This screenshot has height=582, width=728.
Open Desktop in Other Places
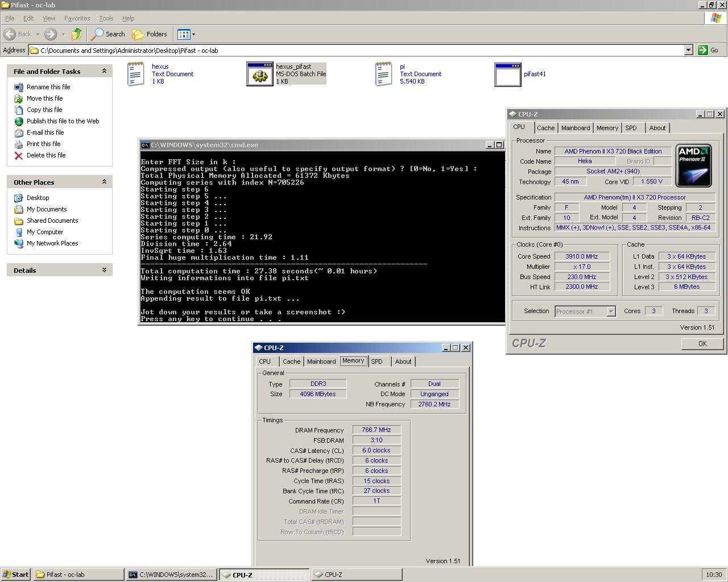click(38, 198)
